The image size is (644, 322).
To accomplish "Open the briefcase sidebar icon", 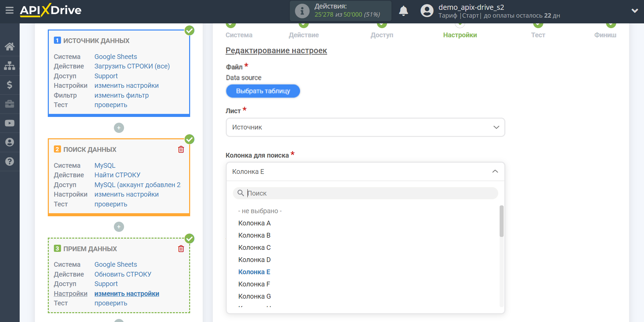I will (9, 104).
